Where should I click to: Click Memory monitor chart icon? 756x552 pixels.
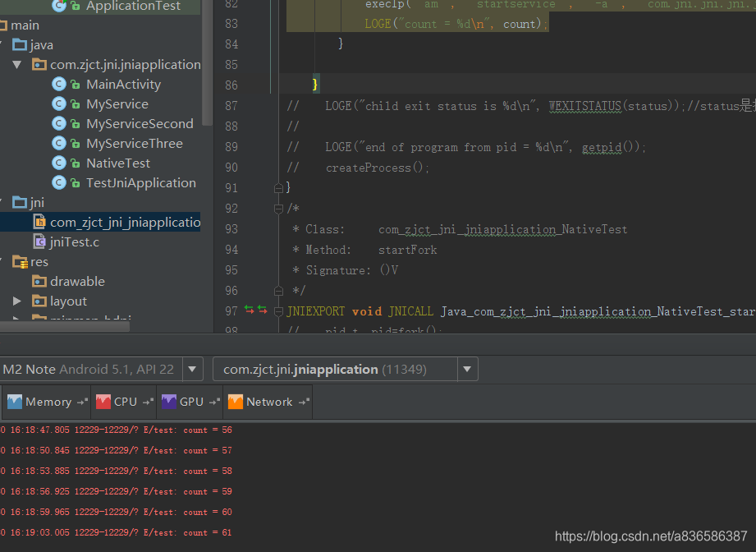(x=15, y=402)
